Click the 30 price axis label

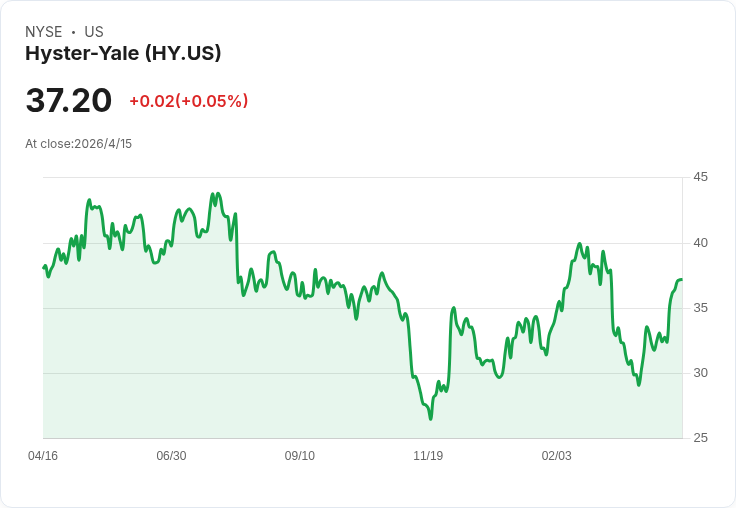click(701, 373)
